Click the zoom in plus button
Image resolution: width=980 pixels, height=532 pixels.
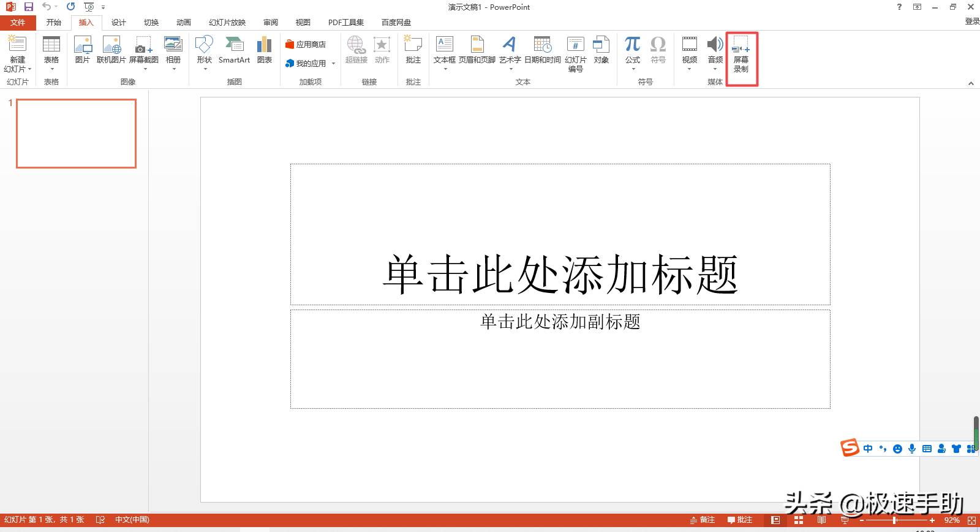pos(932,520)
